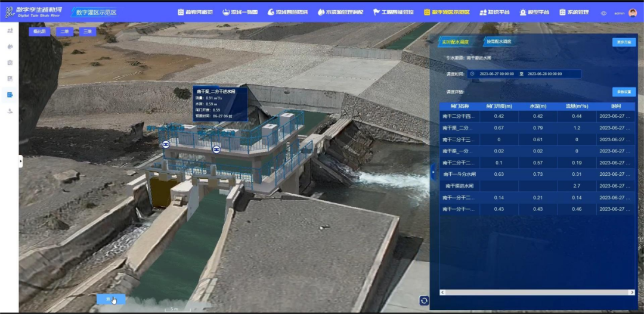Click gate opening value 0.67
Image resolution: width=644 pixels, height=314 pixels.
[499, 128]
